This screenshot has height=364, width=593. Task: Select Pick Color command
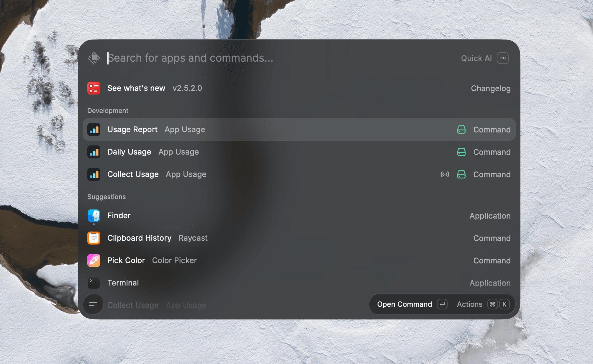click(x=299, y=260)
